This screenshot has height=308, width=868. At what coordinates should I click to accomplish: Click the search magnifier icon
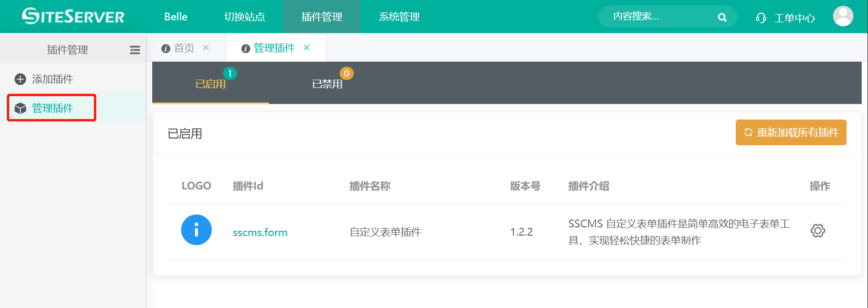722,17
